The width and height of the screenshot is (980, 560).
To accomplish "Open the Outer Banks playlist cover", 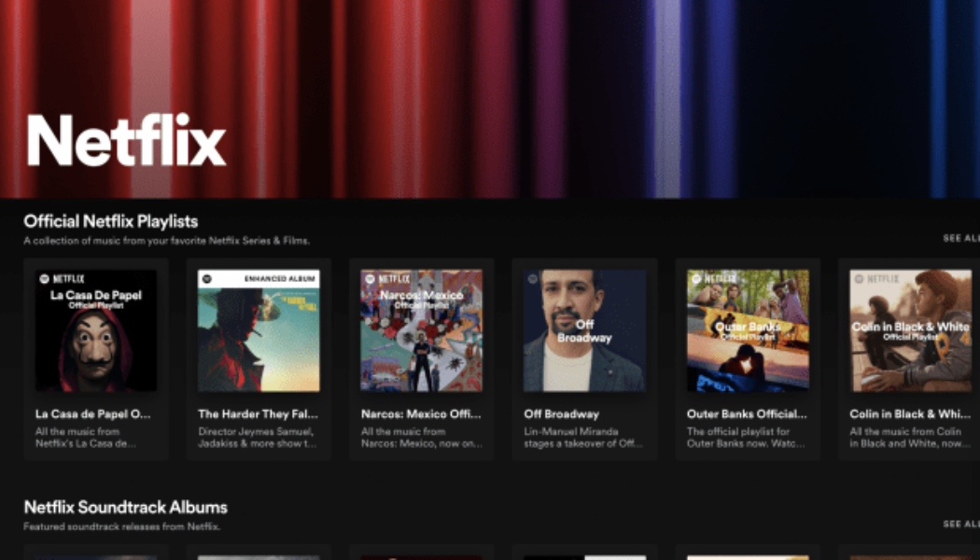I will click(x=747, y=330).
